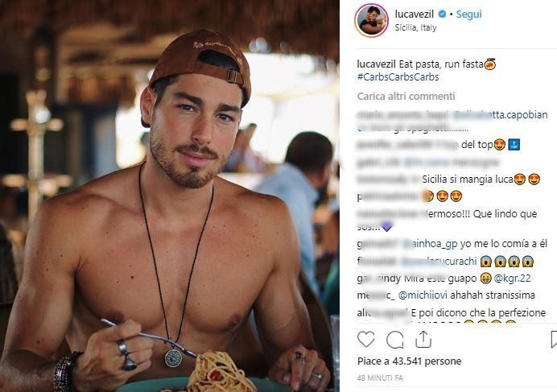This screenshot has height=392, width=557.
Task: Open the ainhoa_gp mention in the comments
Action: coord(431,244)
